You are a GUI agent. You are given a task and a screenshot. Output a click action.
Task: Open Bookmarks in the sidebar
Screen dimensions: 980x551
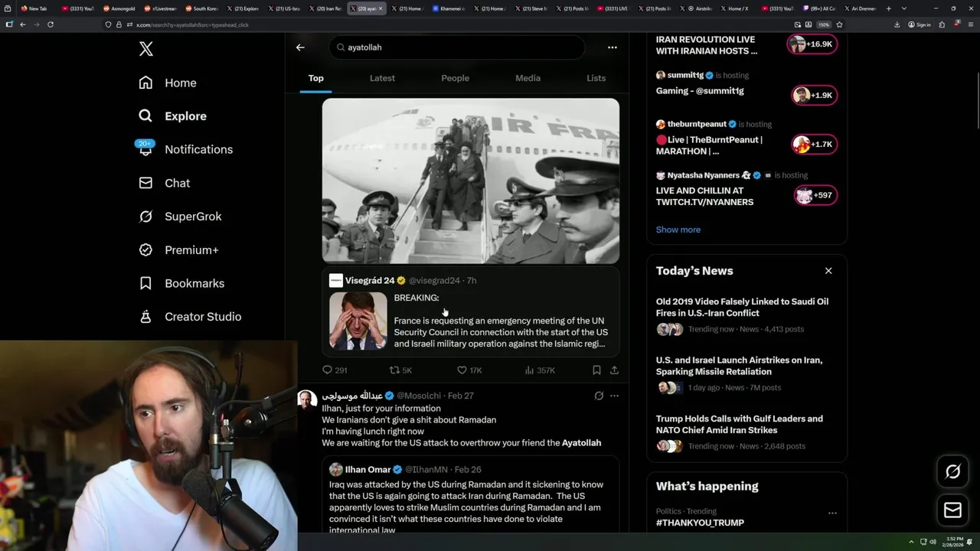pyautogui.click(x=181, y=283)
